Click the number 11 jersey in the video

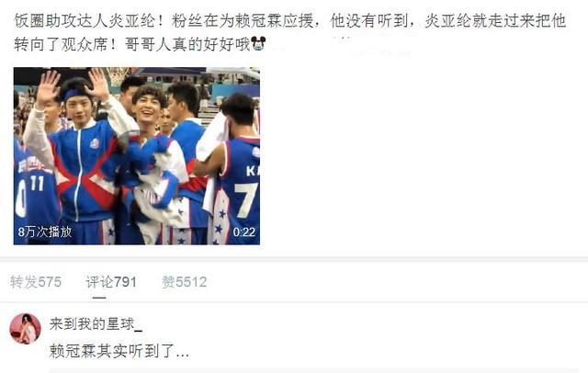pos(37,184)
